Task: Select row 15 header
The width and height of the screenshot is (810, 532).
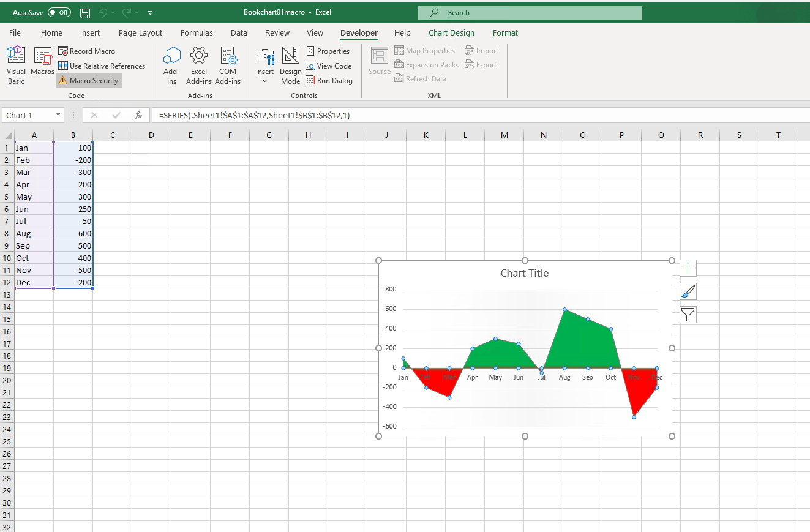Action: coord(7,319)
